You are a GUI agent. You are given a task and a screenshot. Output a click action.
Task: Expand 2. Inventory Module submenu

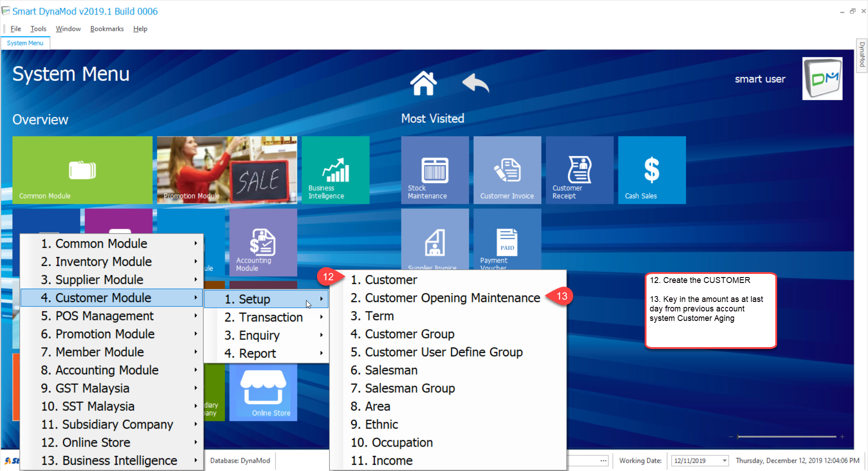coord(112,261)
